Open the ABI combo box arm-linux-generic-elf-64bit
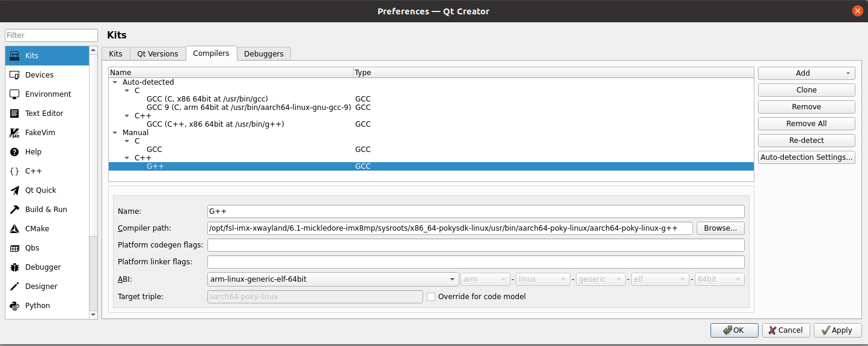This screenshot has width=868, height=346. pos(333,279)
